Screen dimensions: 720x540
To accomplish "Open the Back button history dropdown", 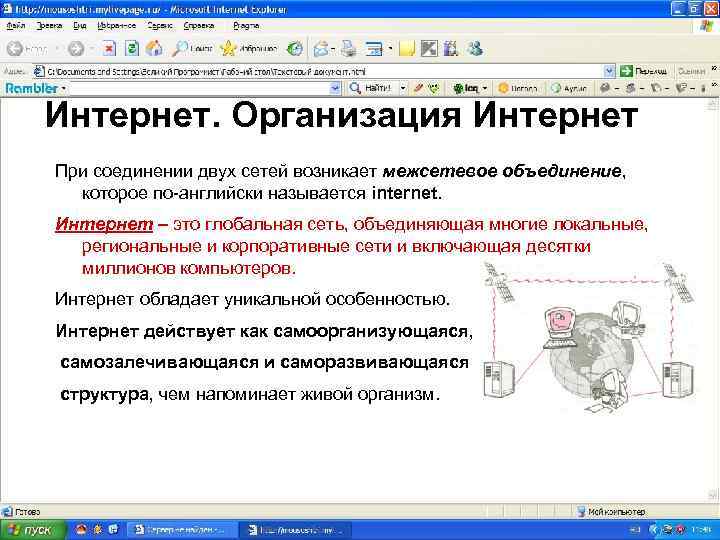I will point(57,48).
